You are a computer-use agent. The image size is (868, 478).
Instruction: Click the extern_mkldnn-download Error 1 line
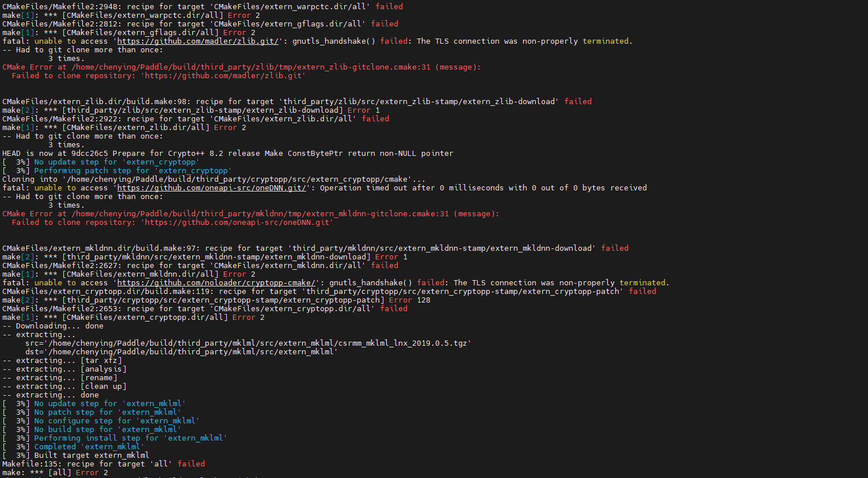(x=205, y=257)
